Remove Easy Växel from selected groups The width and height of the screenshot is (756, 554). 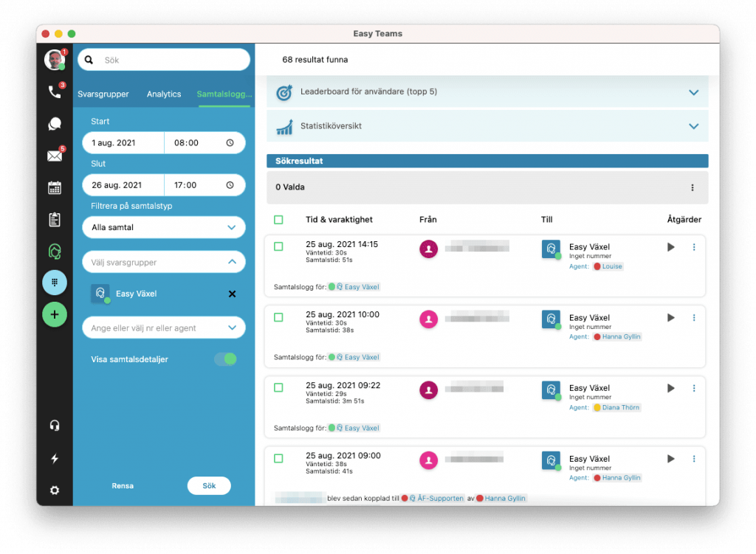[x=232, y=294]
